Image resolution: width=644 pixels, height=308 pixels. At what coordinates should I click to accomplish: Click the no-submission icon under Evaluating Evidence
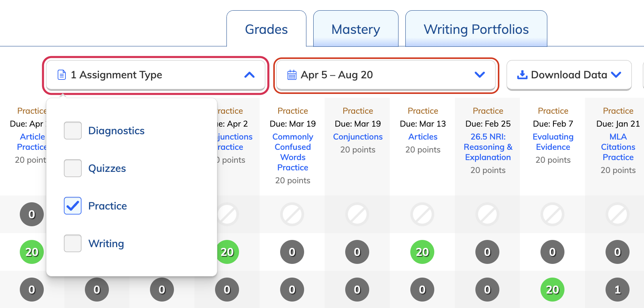552,214
